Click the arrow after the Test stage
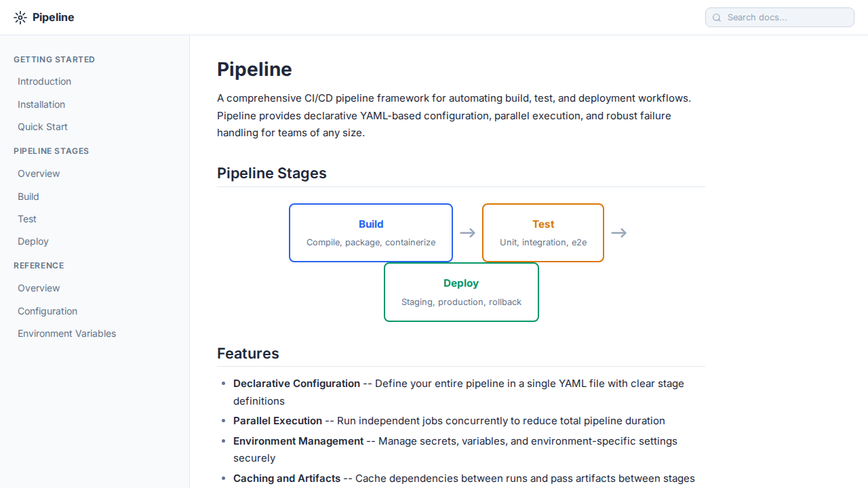 pos(618,232)
